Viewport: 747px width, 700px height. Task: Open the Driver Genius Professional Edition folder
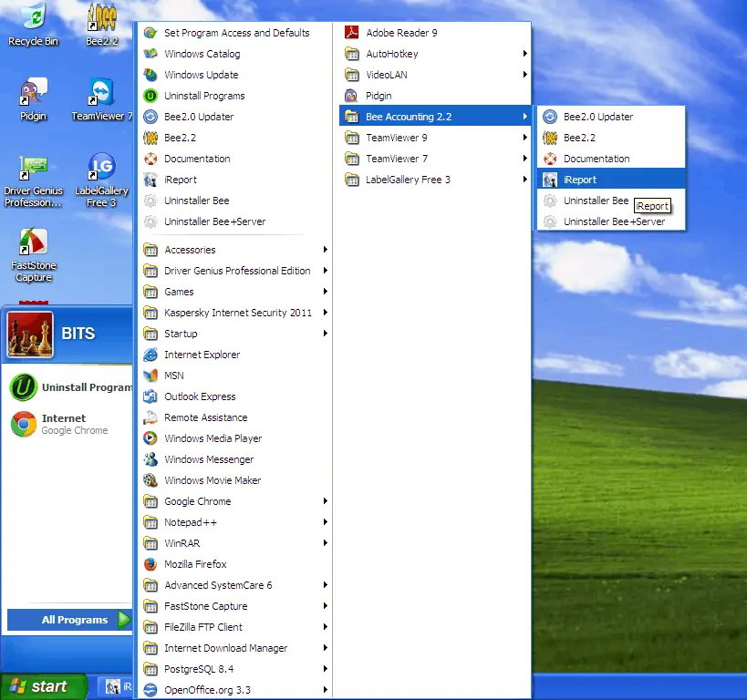[234, 271]
